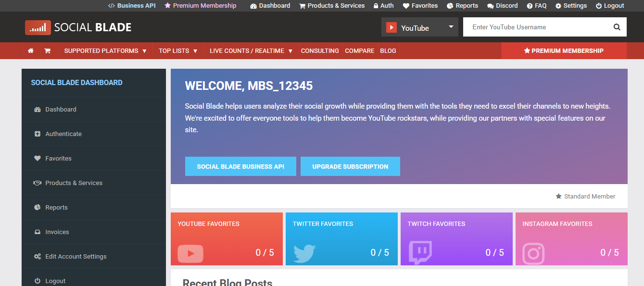Click the Upgrade Subscription button
The image size is (644, 286).
click(x=350, y=166)
